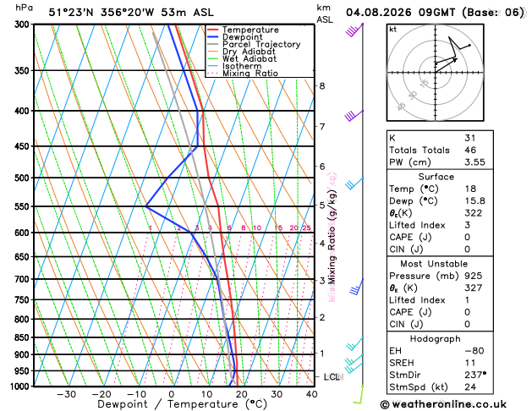532x411 pixels.
Task: Click the Surface section header
Action: pyautogui.click(x=436, y=177)
